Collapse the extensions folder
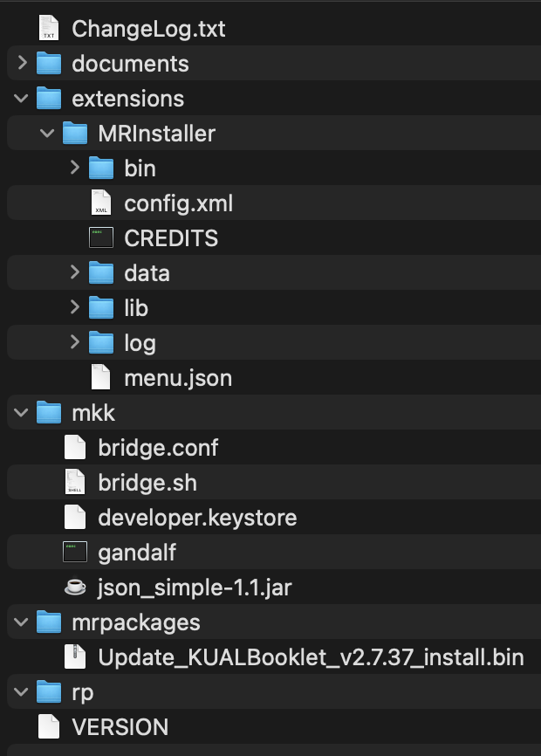This screenshot has width=541, height=756. 23,99
